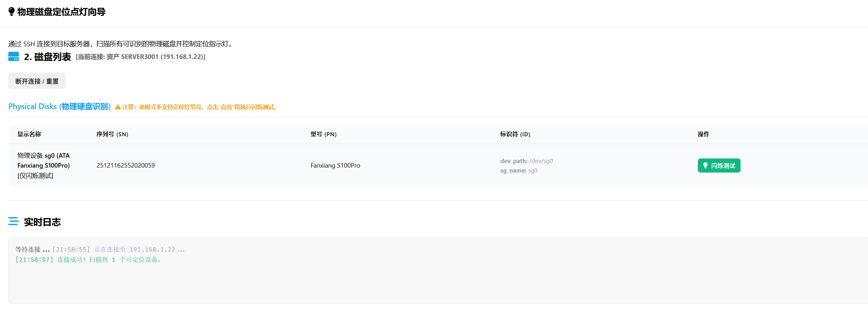
Task: Select serial number 25121162552020059 cell
Action: click(x=126, y=165)
